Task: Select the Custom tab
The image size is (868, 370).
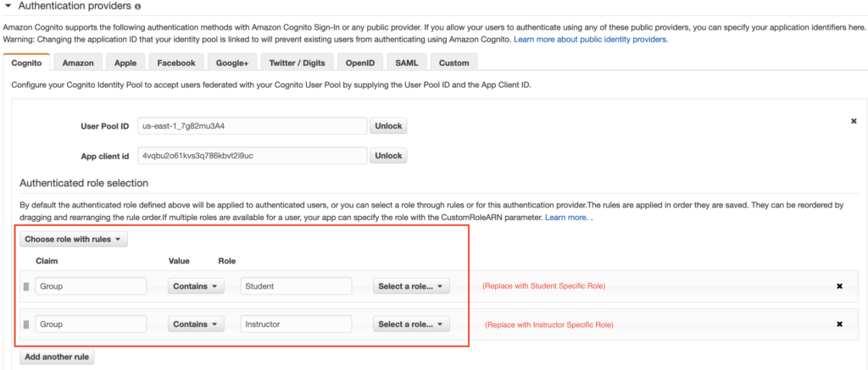Action: [x=454, y=63]
